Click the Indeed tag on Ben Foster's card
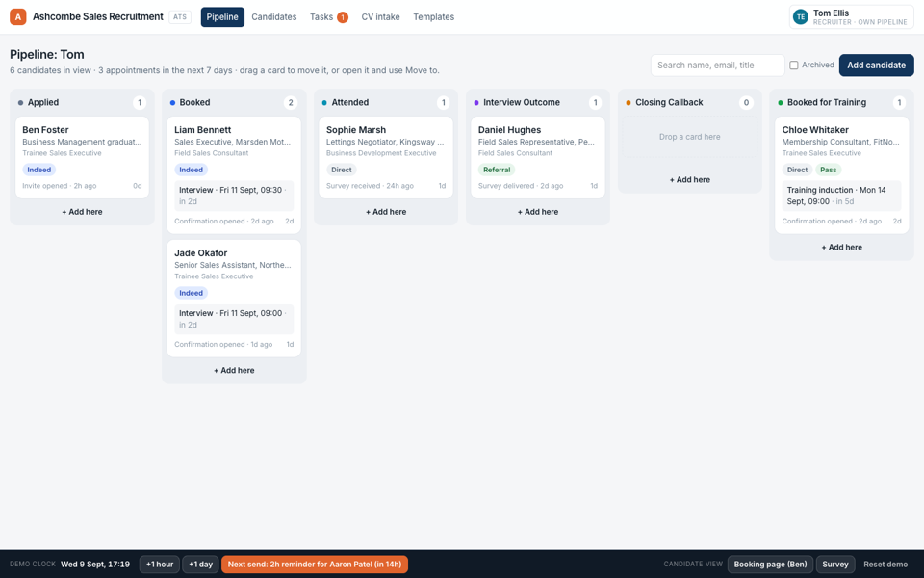924x578 pixels. point(38,170)
